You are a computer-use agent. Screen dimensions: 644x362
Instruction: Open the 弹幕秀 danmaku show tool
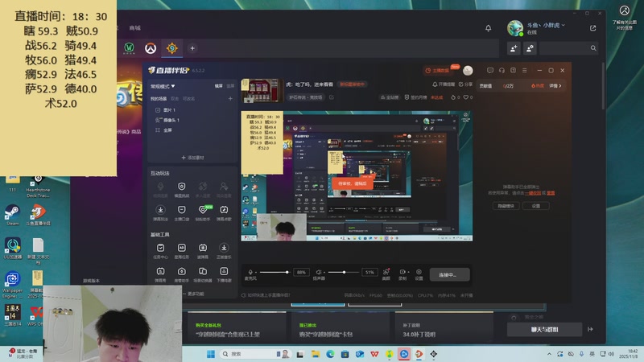[x=160, y=274]
